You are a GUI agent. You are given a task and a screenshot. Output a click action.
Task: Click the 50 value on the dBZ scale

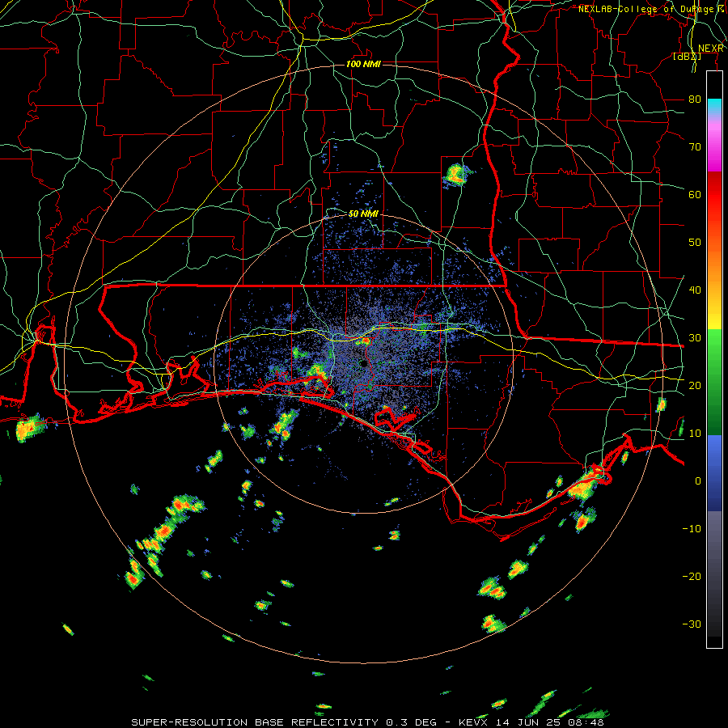(695, 243)
